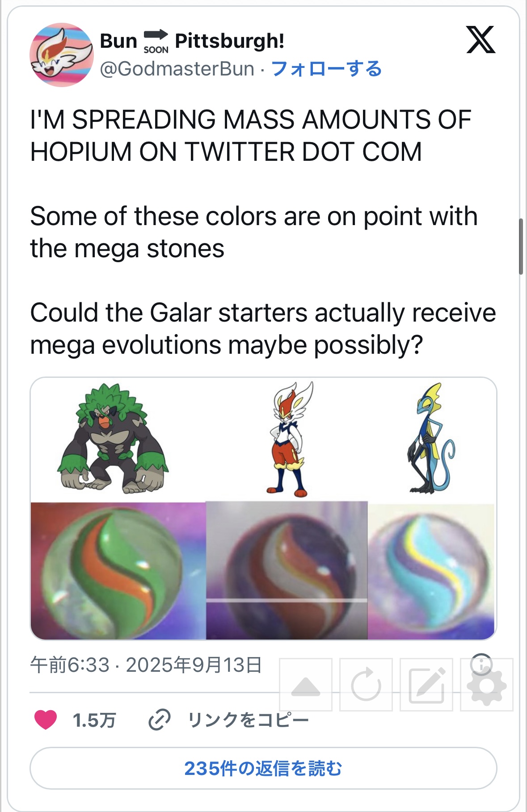Click the circular reload arrow button
The width and height of the screenshot is (527, 812).
pyautogui.click(x=366, y=684)
